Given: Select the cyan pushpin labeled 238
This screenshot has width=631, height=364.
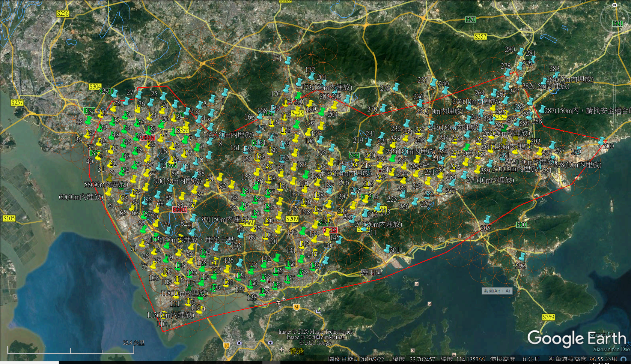Looking at the screenshot, I should pos(396,87).
